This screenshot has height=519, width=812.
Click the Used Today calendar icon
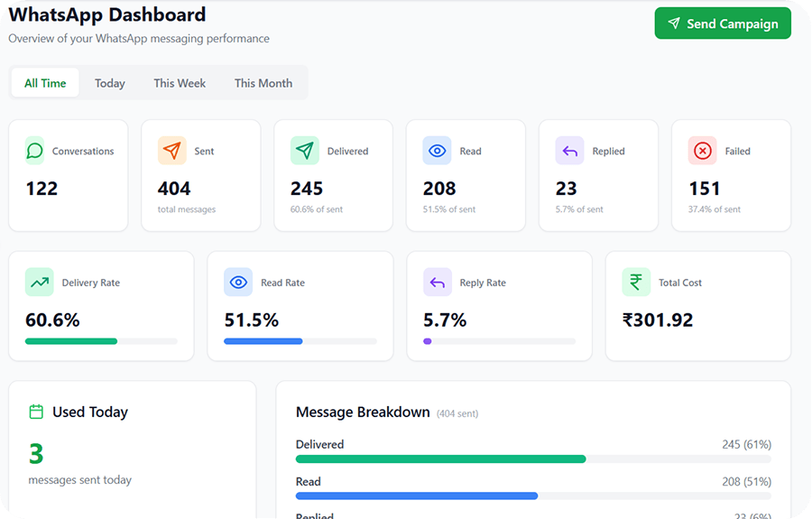pyautogui.click(x=36, y=412)
